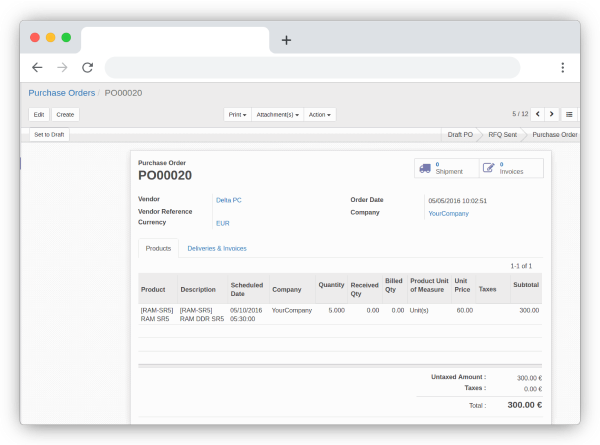Click the Taxes 0.00 € value
The width and height of the screenshot is (600, 445).
[x=533, y=389]
